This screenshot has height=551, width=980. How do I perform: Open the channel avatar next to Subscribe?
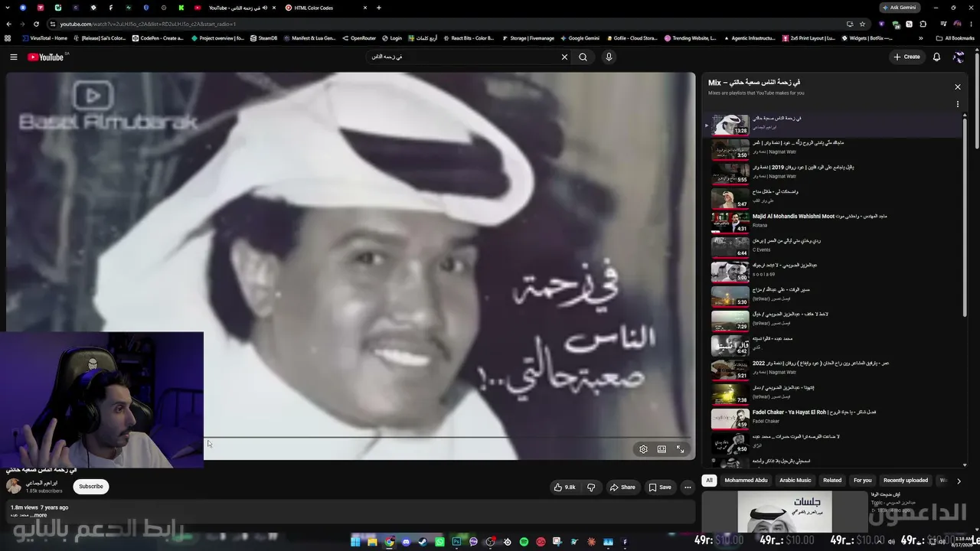(14, 486)
